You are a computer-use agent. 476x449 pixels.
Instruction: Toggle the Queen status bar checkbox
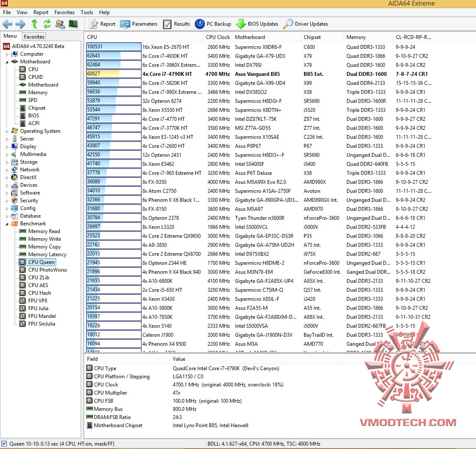tap(4, 443)
